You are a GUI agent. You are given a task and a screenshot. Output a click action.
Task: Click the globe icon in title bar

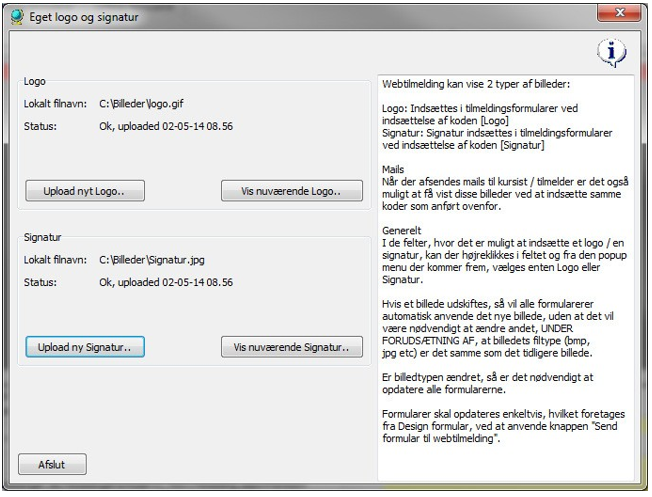pyautogui.click(x=17, y=17)
